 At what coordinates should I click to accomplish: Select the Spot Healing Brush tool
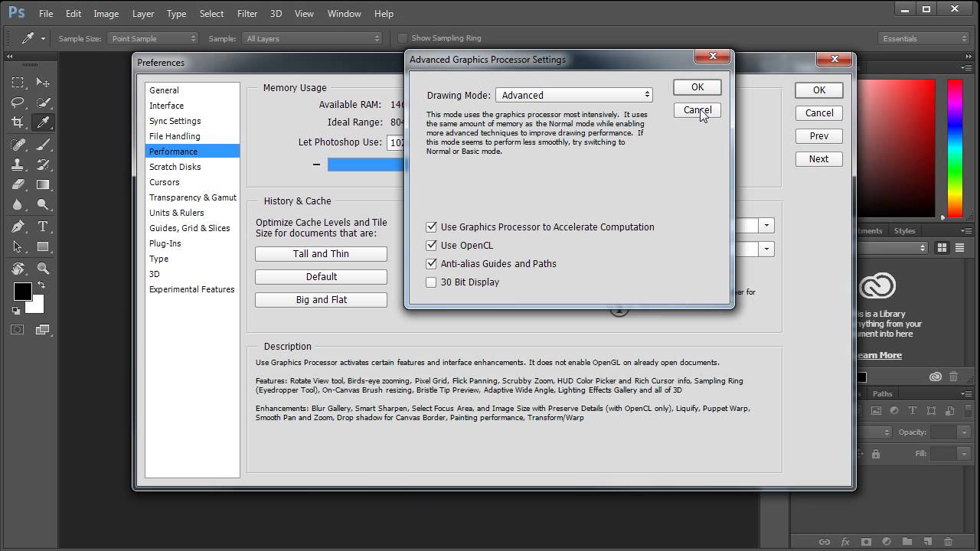[x=18, y=145]
